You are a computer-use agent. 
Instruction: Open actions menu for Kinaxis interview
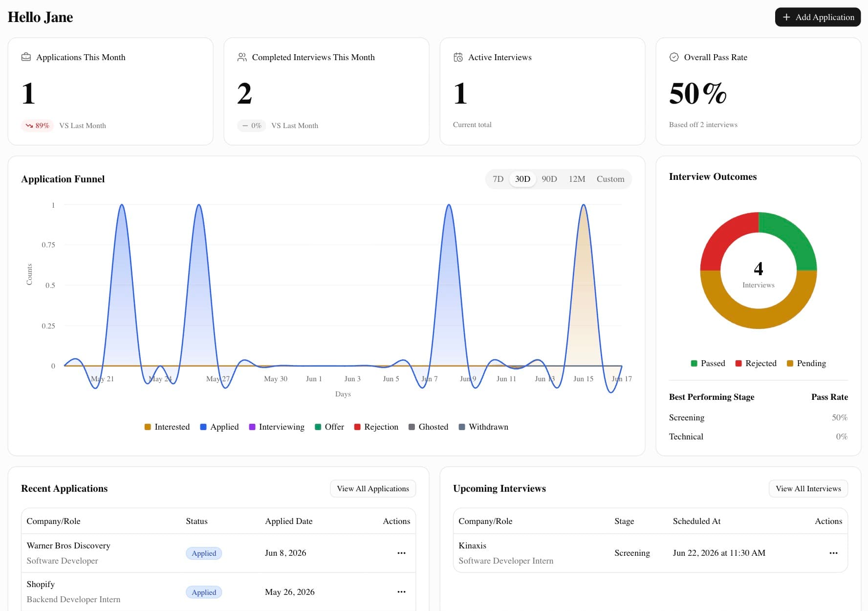pyautogui.click(x=833, y=553)
